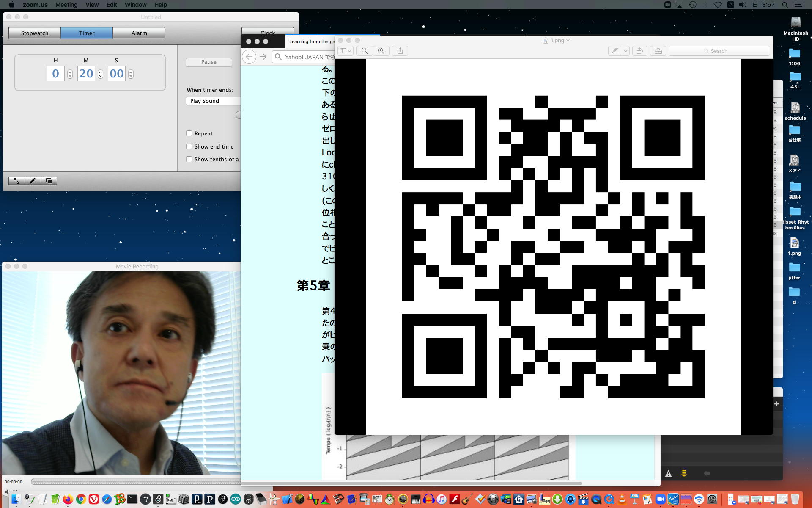Screen dimensions: 812x508
Task: Open the Play Sound dropdown
Action: click(213, 101)
